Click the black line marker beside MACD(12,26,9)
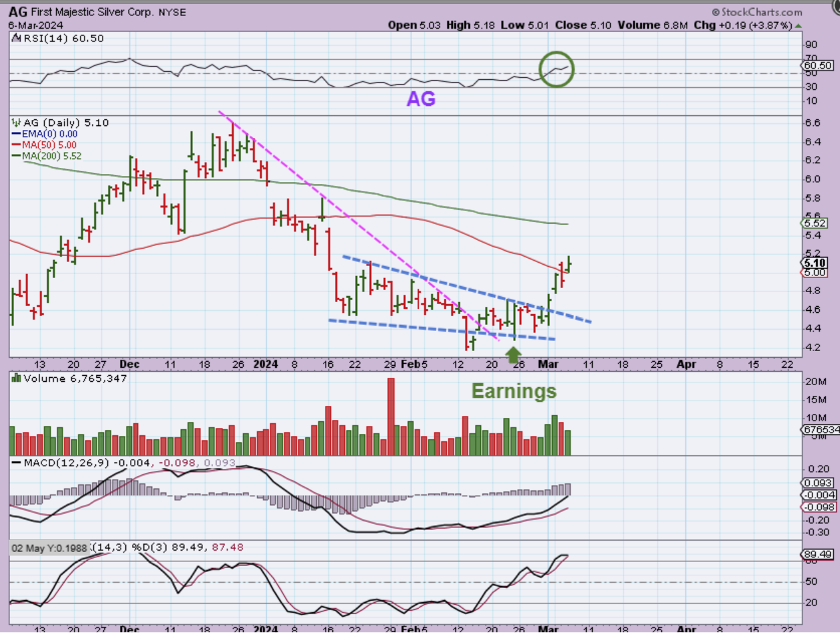840x633 pixels. coord(16,463)
